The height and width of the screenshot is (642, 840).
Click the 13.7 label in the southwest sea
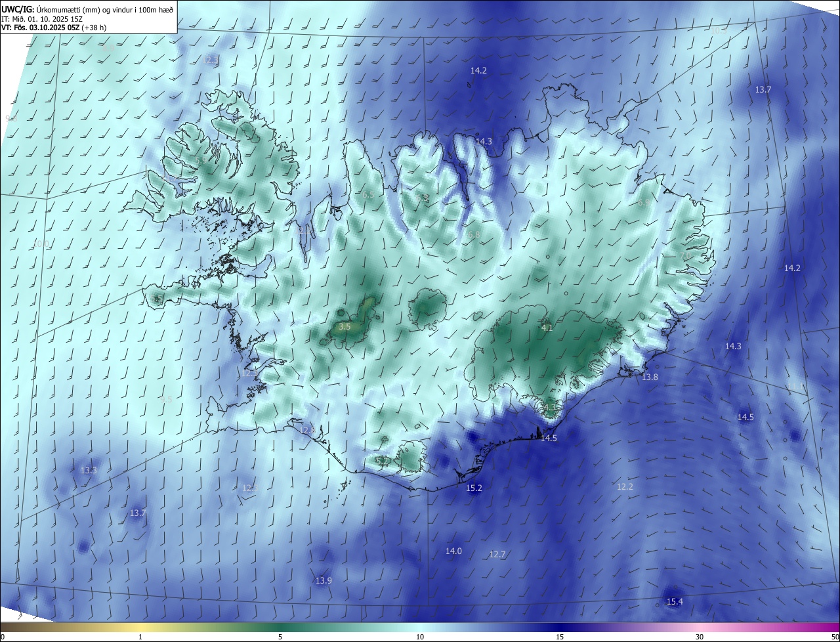pyautogui.click(x=138, y=513)
